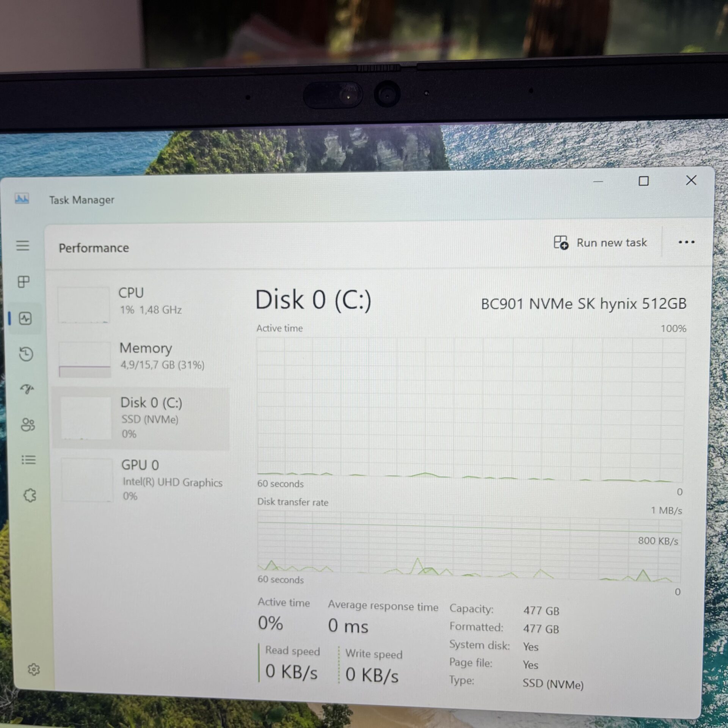
Task: Click the Disk transfer rate graph
Action: click(x=469, y=546)
